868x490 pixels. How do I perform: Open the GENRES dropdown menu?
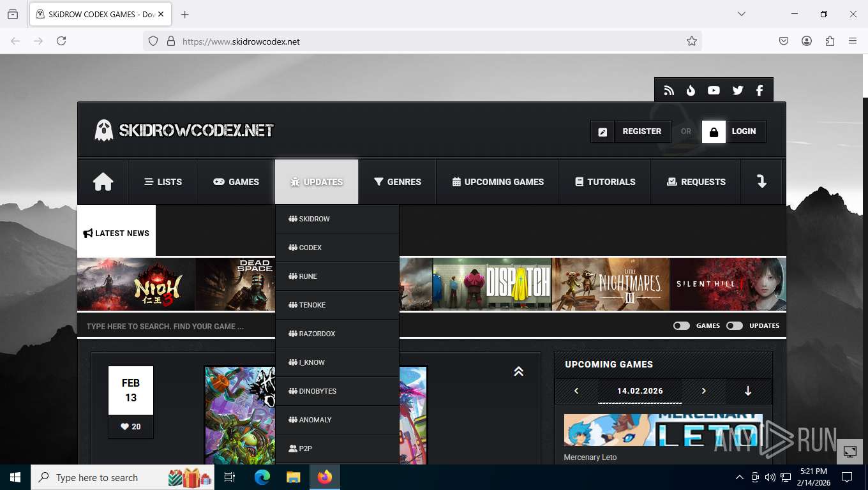(397, 182)
